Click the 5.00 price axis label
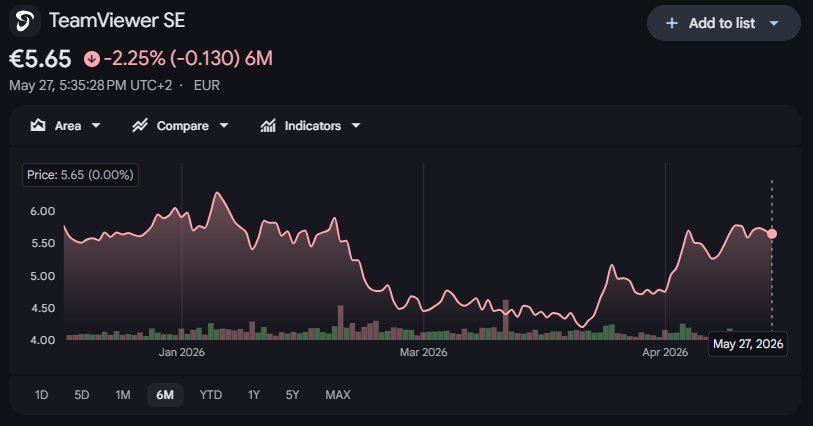 tap(43, 276)
